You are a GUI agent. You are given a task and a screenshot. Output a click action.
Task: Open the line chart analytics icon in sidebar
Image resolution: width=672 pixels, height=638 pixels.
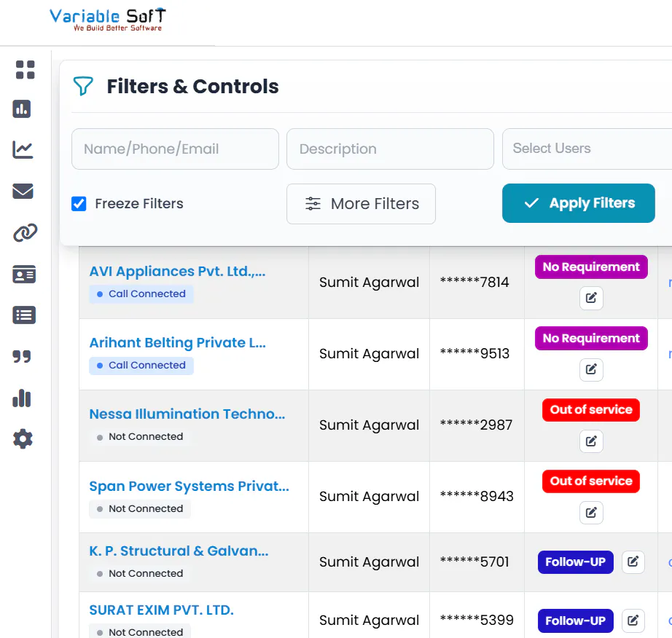(23, 149)
